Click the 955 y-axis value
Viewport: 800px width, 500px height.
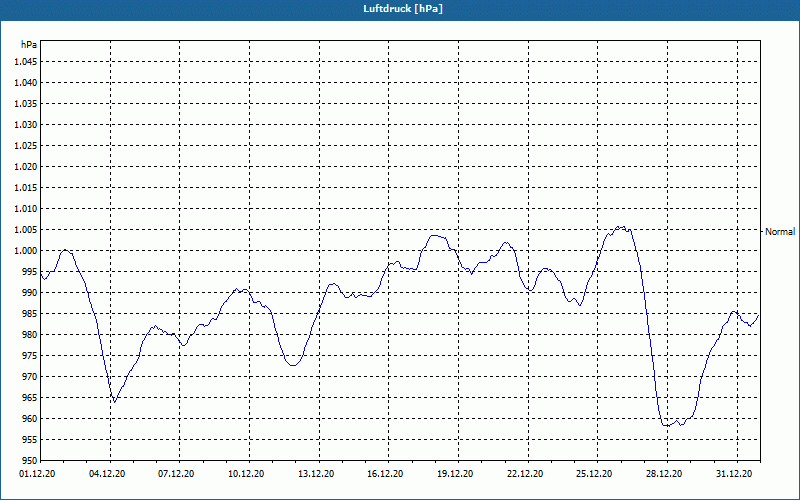tap(30, 439)
